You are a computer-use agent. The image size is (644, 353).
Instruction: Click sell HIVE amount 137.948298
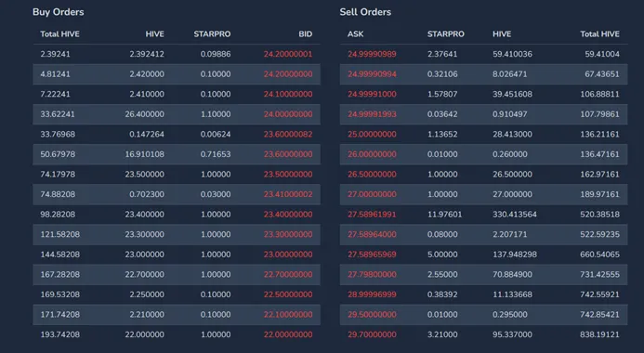point(515,255)
